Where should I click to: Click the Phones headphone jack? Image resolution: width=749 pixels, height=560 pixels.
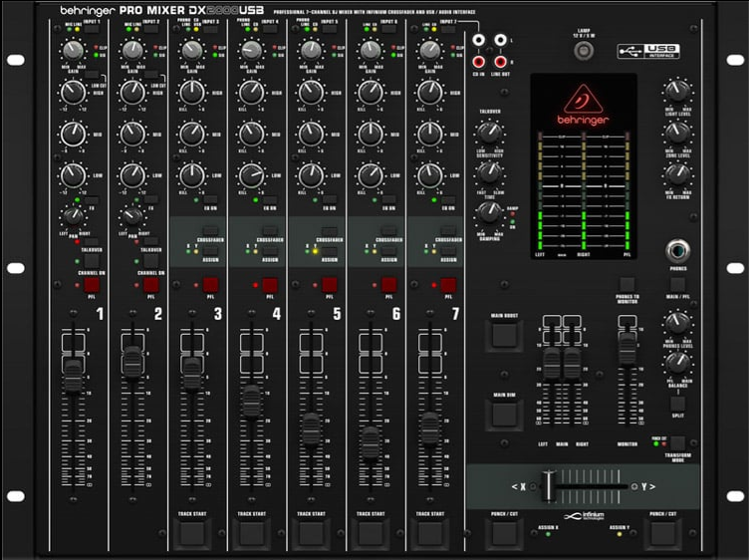point(677,250)
